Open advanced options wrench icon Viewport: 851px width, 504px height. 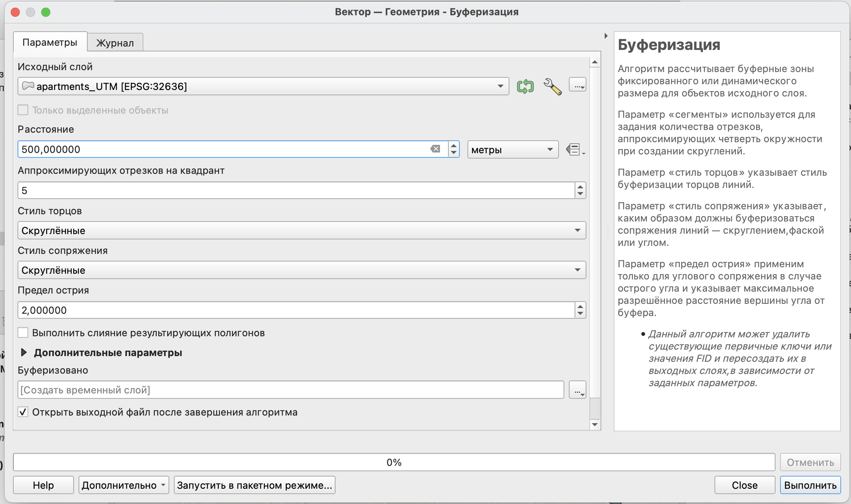pos(552,87)
